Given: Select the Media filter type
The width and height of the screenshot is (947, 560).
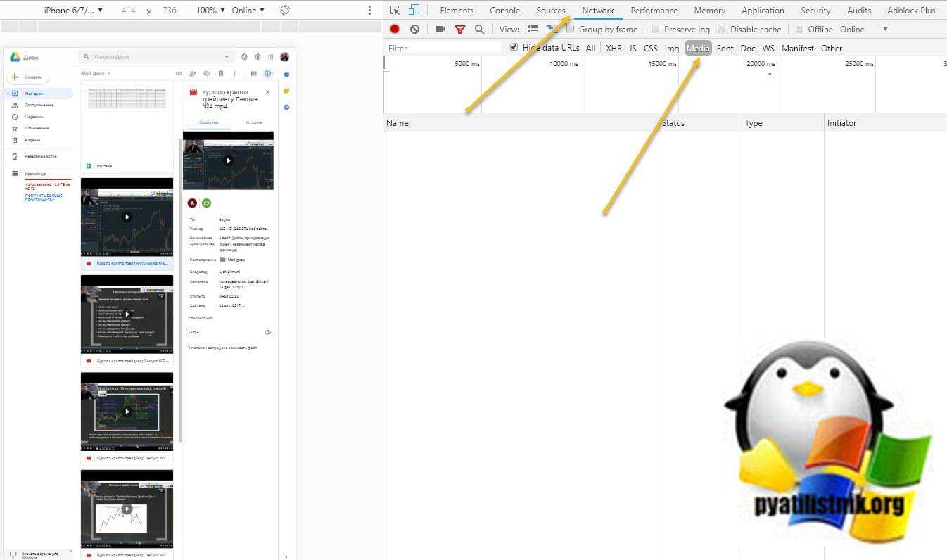Looking at the screenshot, I should pos(698,49).
